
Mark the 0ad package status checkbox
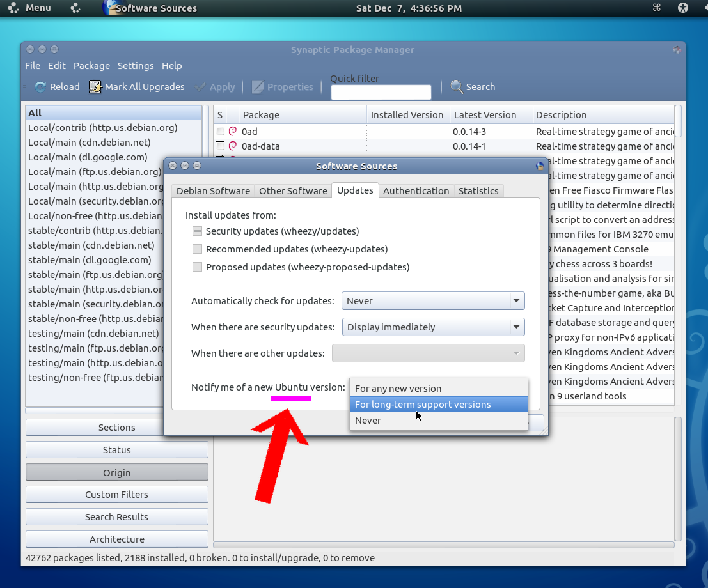pos(220,131)
